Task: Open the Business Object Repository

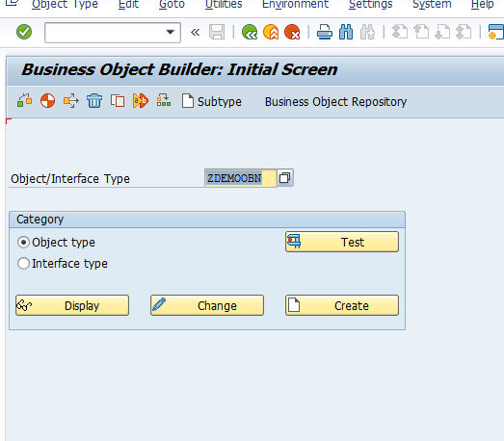Action: coord(335,102)
